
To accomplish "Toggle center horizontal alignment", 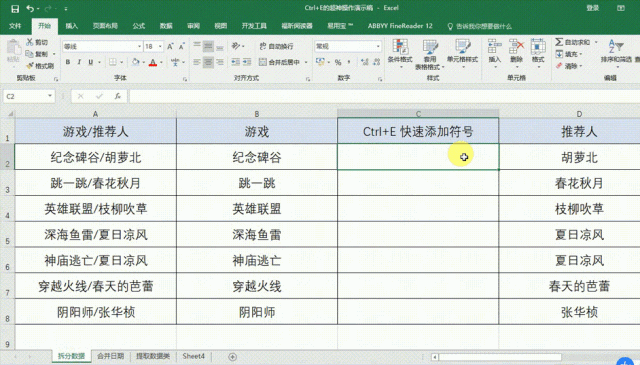I will pos(208,62).
